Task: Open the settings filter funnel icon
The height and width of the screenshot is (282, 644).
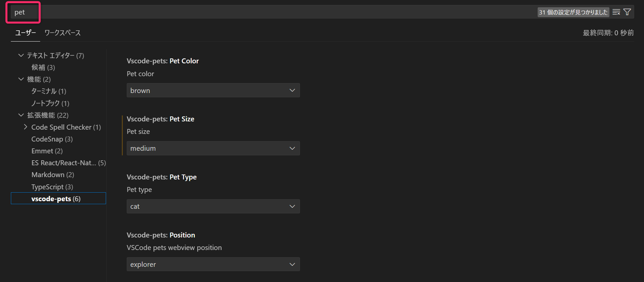Action: (627, 12)
